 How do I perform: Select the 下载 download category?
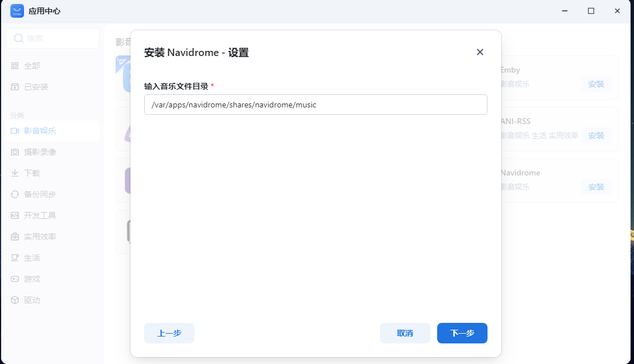tap(53, 173)
